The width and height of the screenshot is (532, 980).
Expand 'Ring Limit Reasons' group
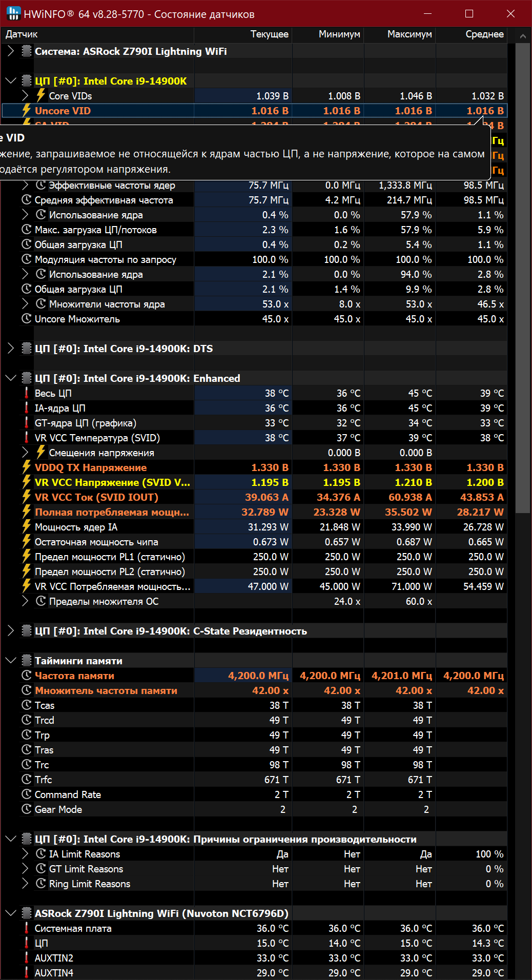click(25, 884)
